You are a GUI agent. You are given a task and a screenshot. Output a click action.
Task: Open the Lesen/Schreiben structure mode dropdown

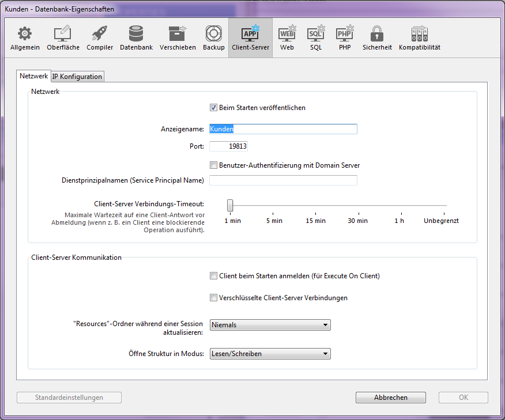click(270, 354)
